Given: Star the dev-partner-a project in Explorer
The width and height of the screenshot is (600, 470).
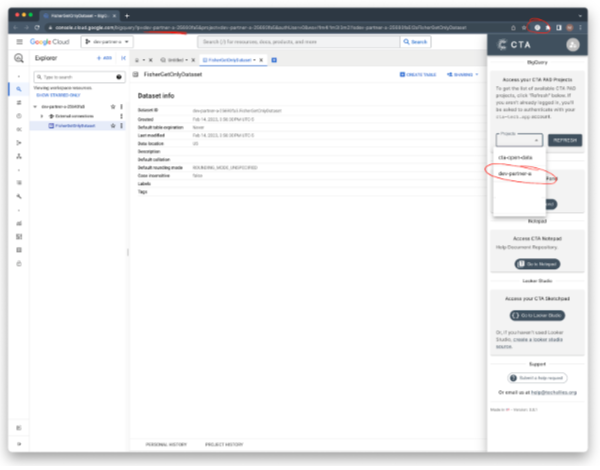Looking at the screenshot, I should click(113, 107).
